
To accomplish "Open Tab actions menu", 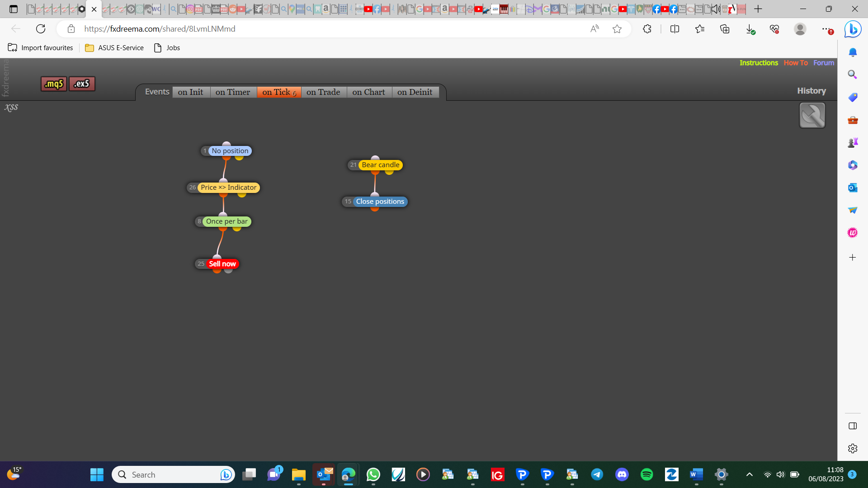I will click(x=14, y=9).
